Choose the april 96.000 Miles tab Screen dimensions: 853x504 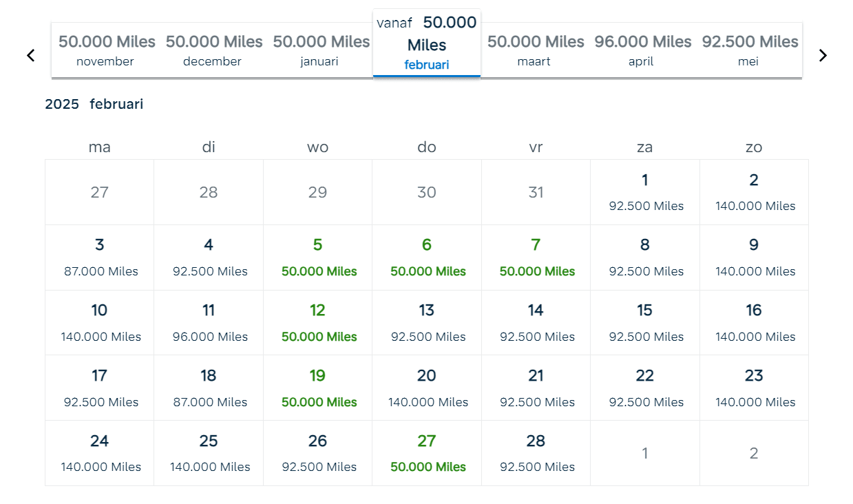click(x=642, y=50)
